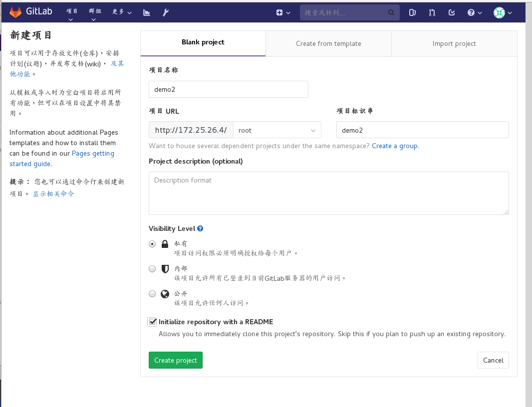Click the green Create project button
532x407 pixels.
pos(175,360)
